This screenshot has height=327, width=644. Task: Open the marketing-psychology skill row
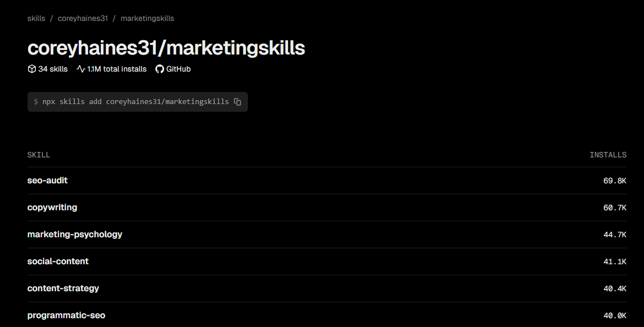click(327, 235)
